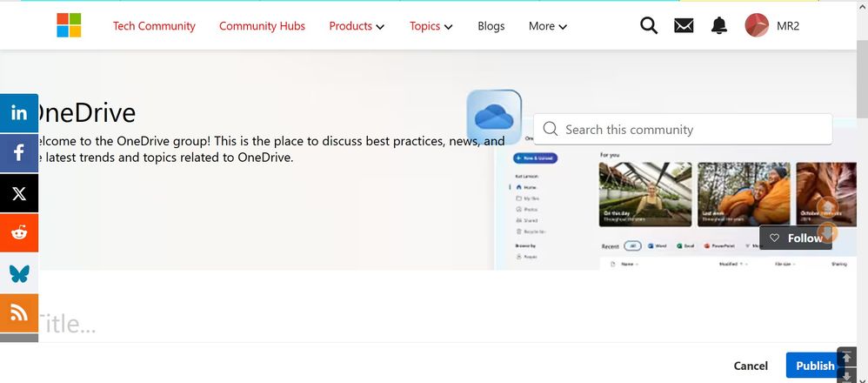Share on LinkedIn
868x383 pixels.
pos(19,113)
